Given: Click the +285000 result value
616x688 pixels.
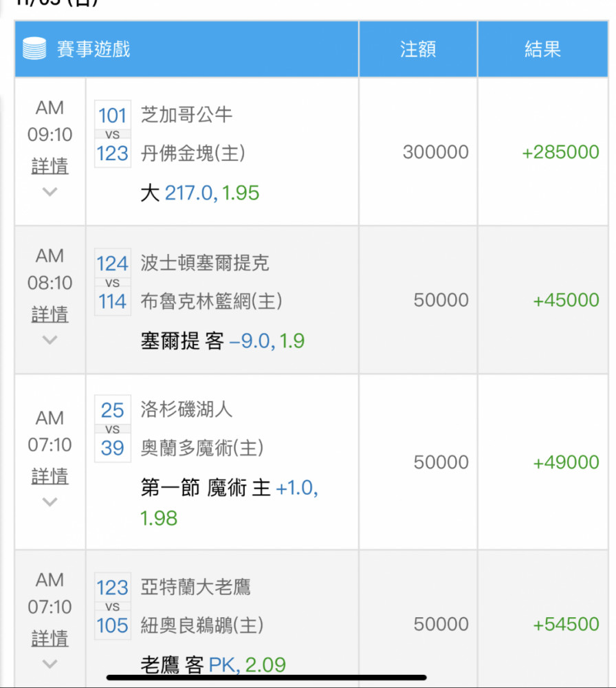Looking at the screenshot, I should pos(560,152).
